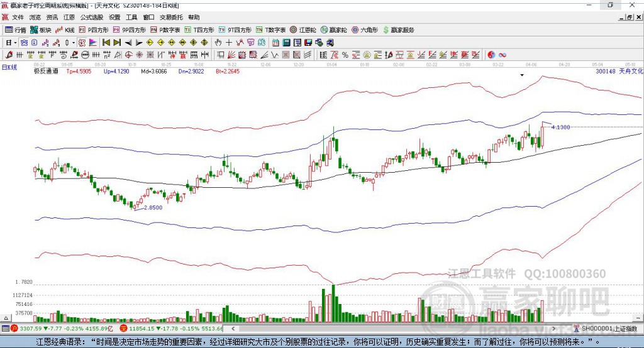Open the 9T四方形 tool
Image resolution: width=644 pixels, height=348 pixels.
coord(235,30)
